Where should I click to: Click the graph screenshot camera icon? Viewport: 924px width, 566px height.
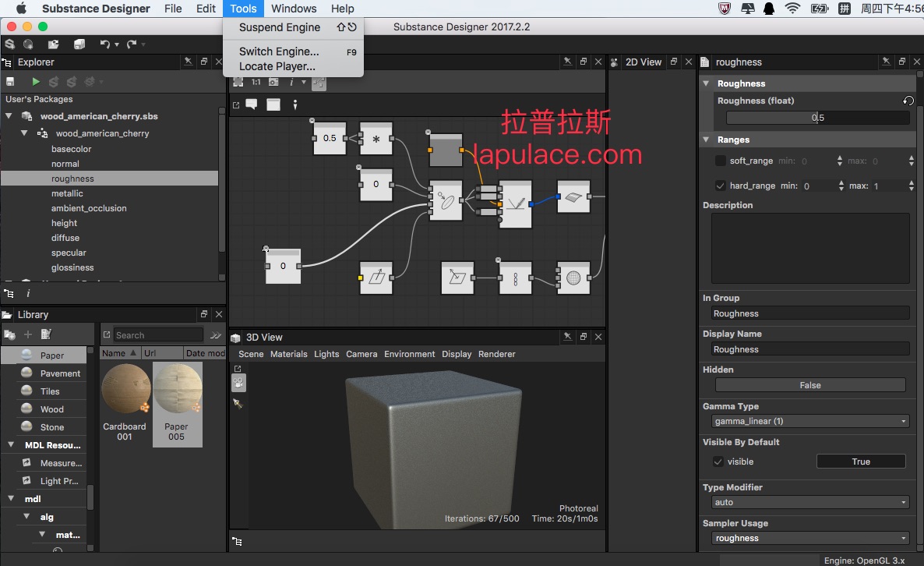[273, 82]
